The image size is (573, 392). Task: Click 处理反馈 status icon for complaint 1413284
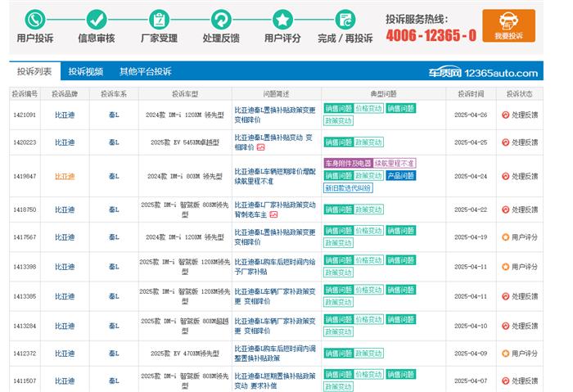[505, 326]
